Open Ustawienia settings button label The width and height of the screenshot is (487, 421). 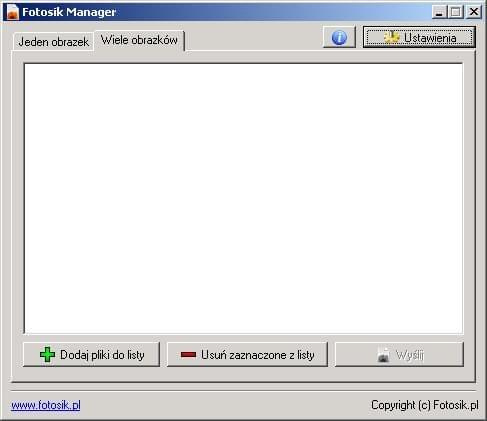[430, 38]
